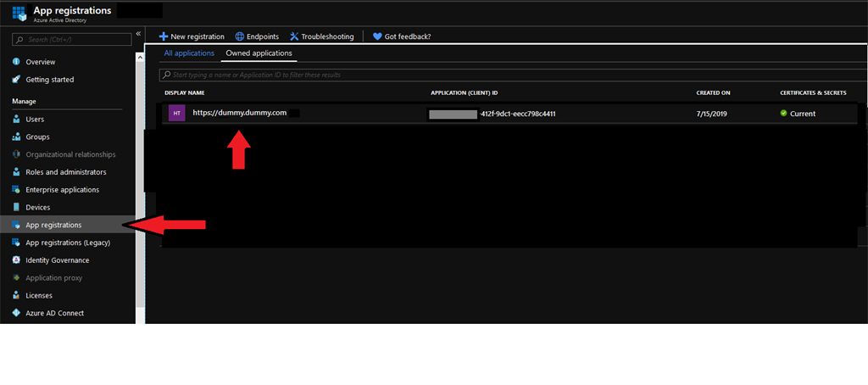Click the Getting started rocket icon
868x385 pixels.
(x=16, y=79)
